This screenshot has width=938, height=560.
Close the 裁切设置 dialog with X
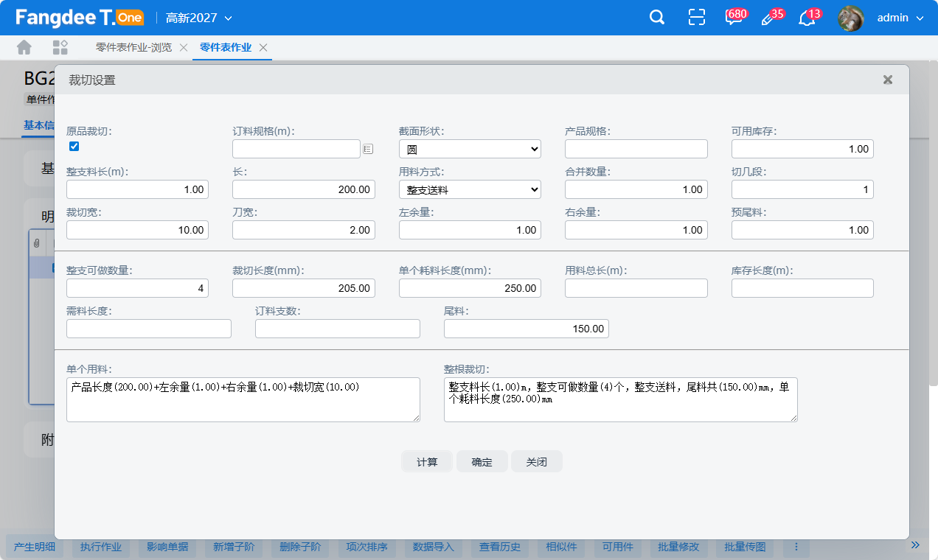[x=888, y=80]
